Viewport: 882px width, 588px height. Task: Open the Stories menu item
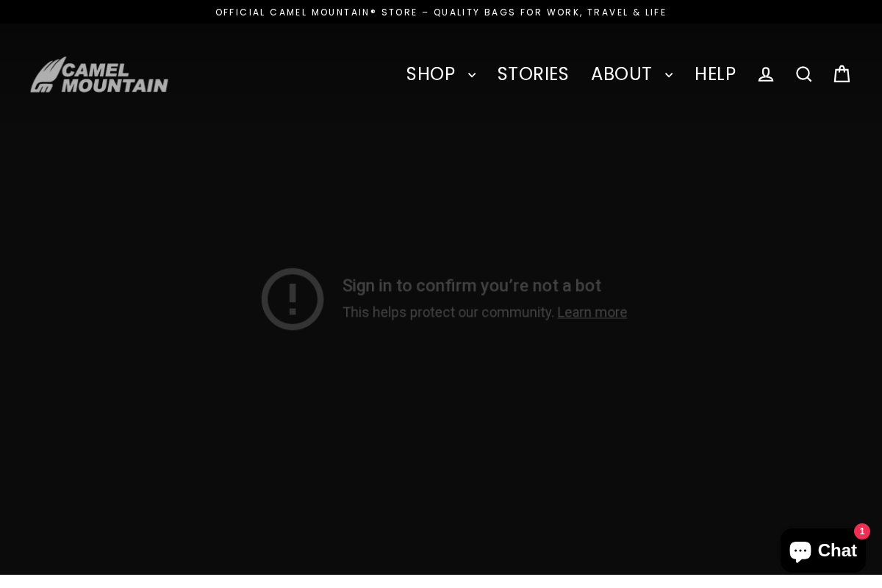pos(533,74)
